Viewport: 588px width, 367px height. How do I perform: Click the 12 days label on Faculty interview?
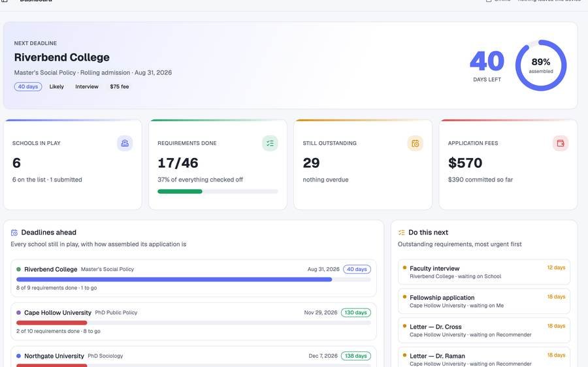(556, 268)
